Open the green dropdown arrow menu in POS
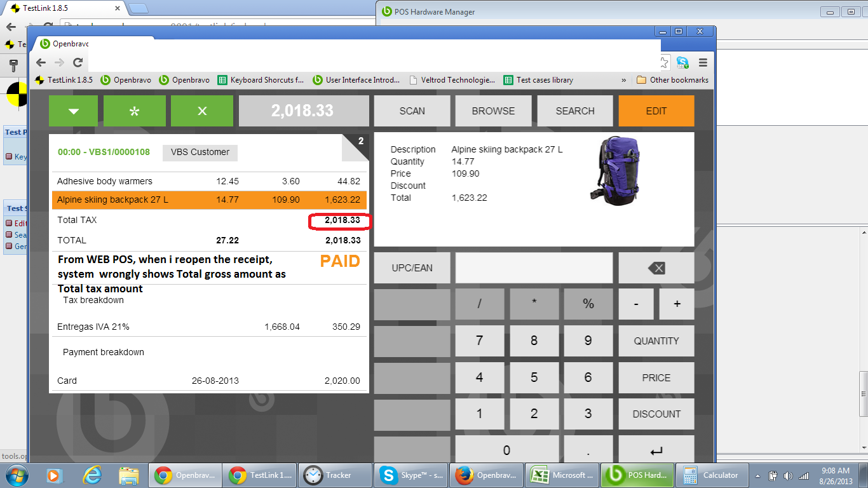868x488 pixels. click(x=74, y=111)
